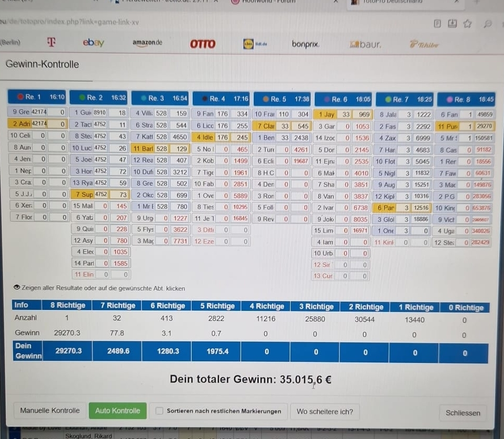Open the baur bookmark
Viewport: 504px width, 439px height.
[366, 45]
